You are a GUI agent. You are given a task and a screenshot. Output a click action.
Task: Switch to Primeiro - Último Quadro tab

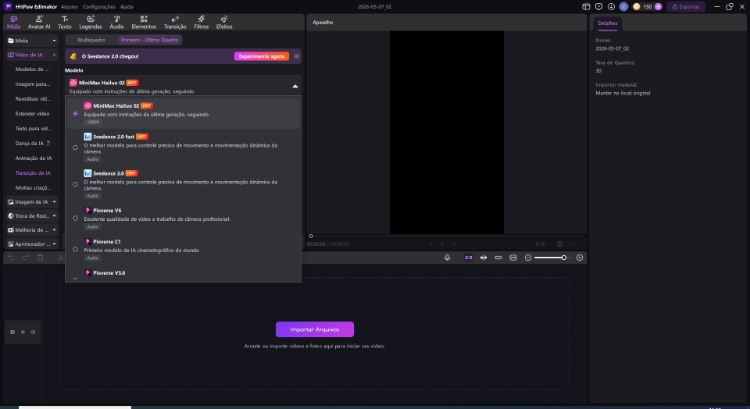coord(149,40)
